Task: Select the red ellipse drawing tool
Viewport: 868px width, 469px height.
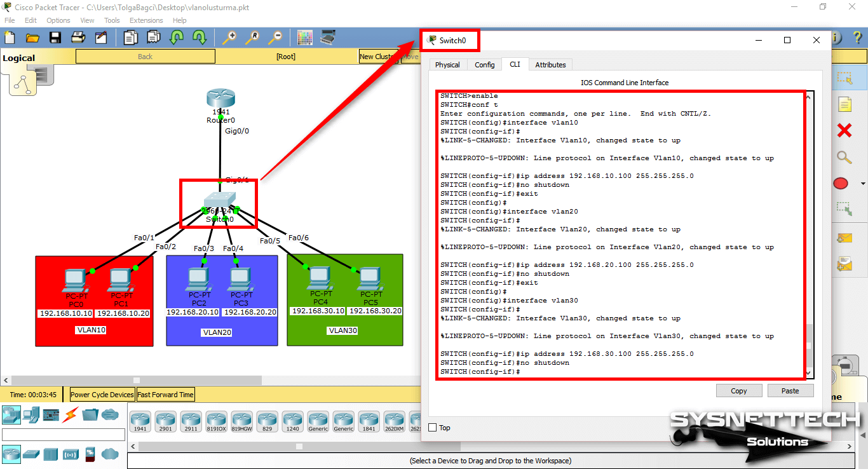Action: coord(841,184)
